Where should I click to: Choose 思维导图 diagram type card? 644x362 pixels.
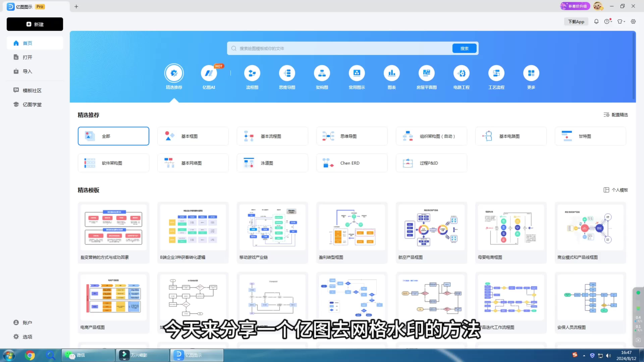tap(352, 136)
